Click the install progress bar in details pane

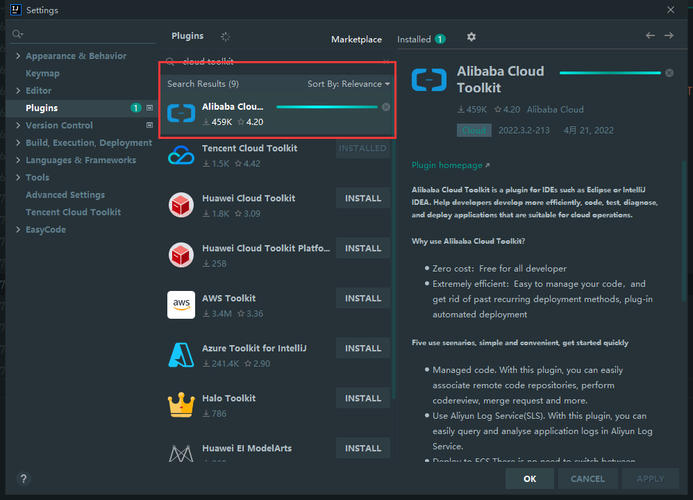(x=610, y=73)
